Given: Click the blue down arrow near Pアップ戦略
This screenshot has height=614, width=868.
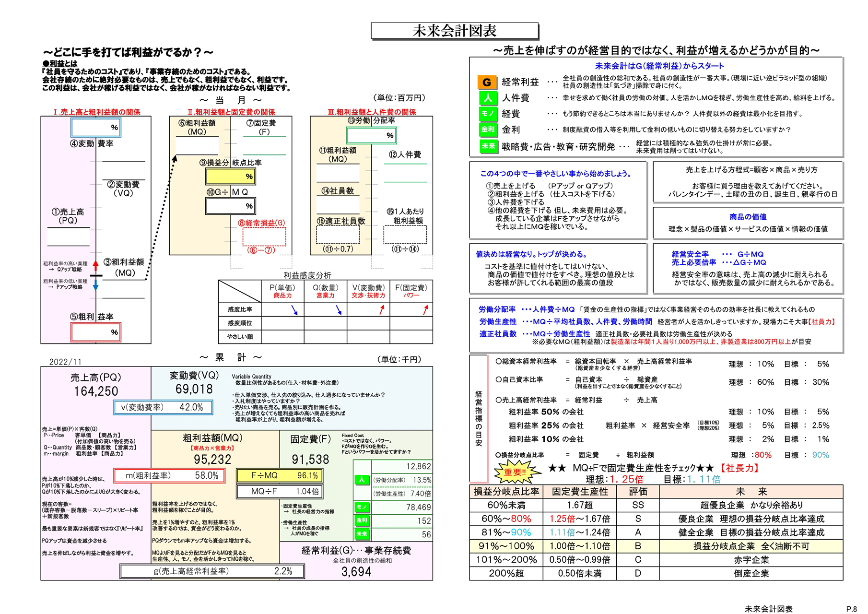Looking at the screenshot, I should 95,284.
